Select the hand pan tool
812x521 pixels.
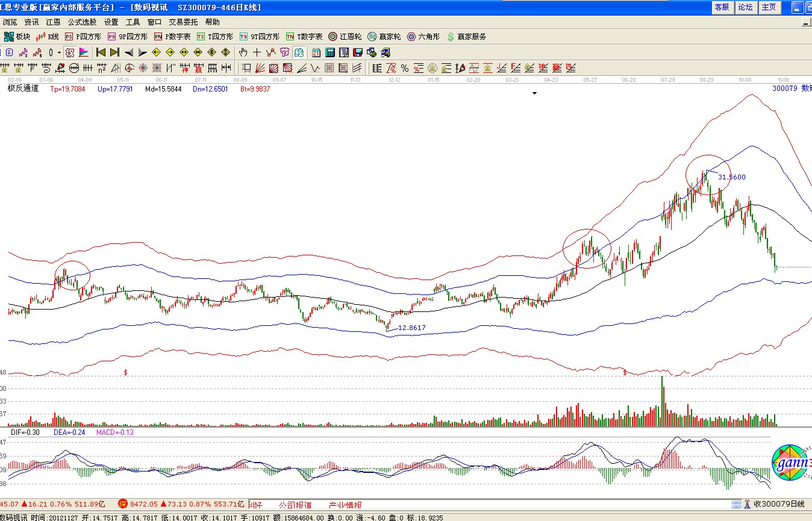pyautogui.click(x=243, y=52)
